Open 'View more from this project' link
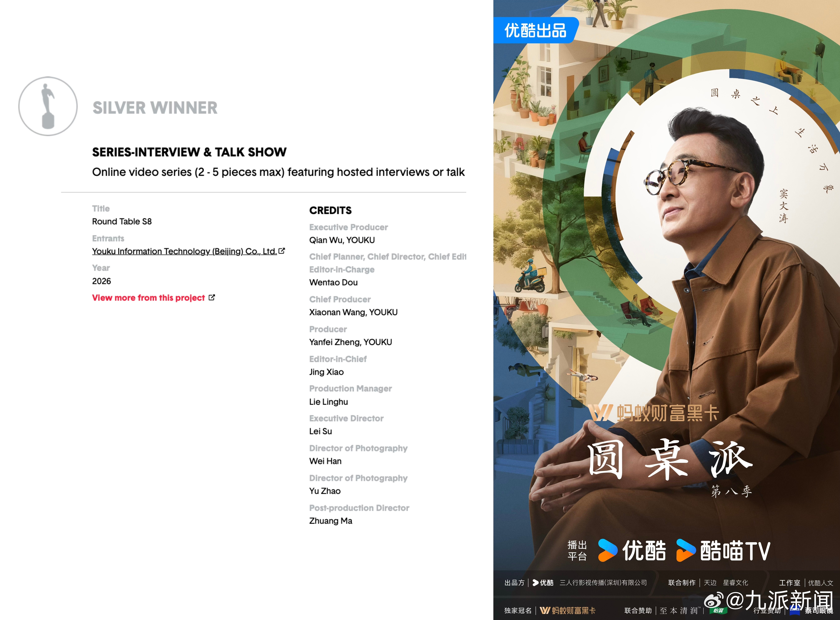 click(x=148, y=298)
